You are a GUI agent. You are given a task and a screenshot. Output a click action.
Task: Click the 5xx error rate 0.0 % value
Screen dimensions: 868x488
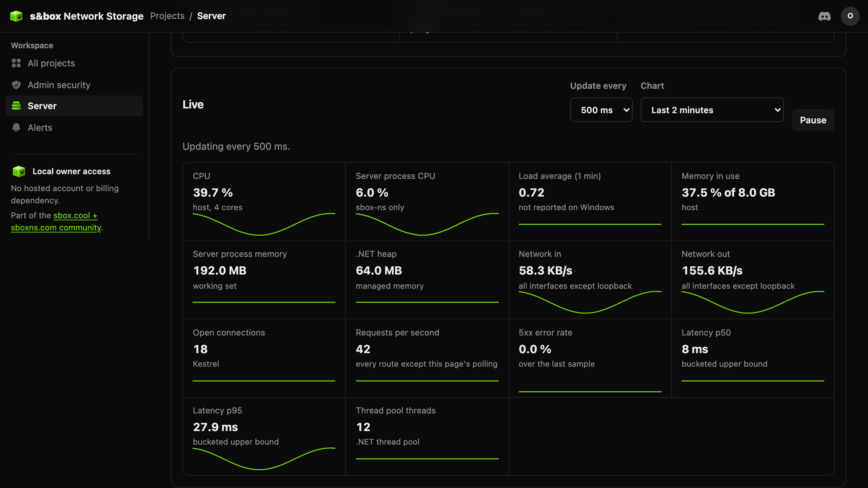point(535,349)
